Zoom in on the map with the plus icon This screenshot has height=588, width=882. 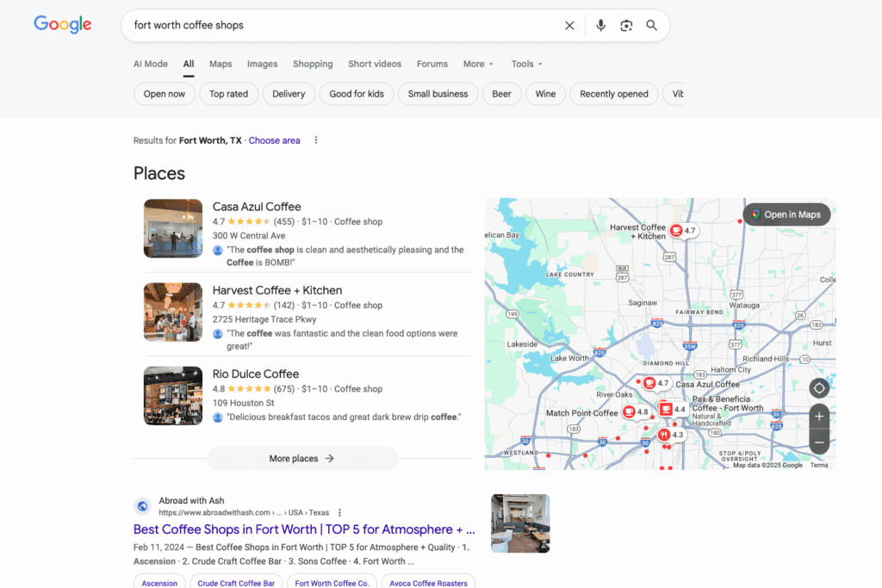tap(818, 417)
